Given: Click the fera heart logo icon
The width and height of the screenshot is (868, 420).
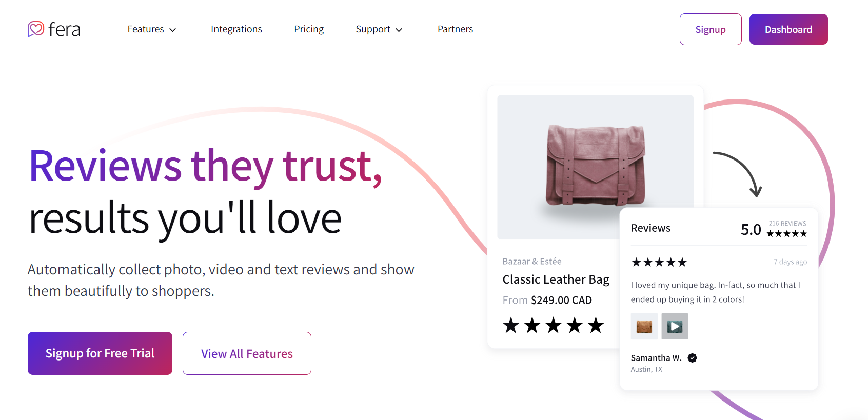Looking at the screenshot, I should (35, 29).
